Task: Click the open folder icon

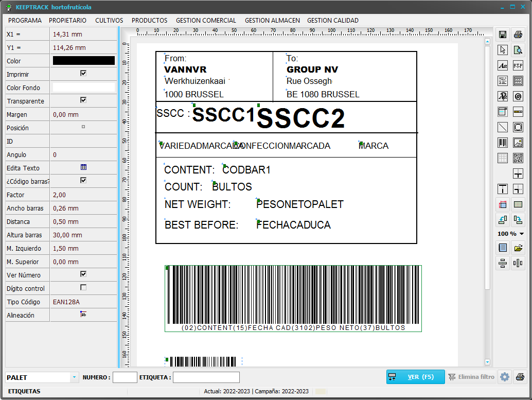Action: pyautogui.click(x=518, y=248)
